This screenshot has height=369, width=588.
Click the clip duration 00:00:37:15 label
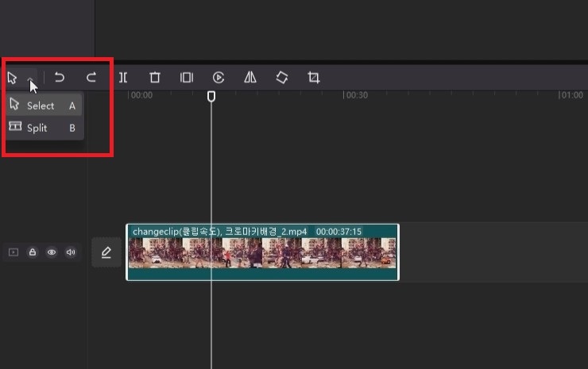(x=338, y=232)
